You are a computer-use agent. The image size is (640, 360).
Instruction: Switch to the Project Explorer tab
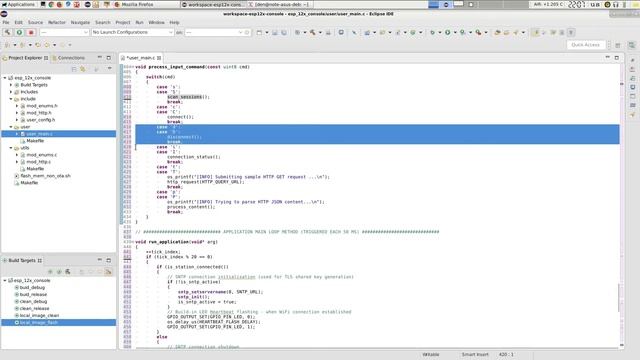point(25,58)
